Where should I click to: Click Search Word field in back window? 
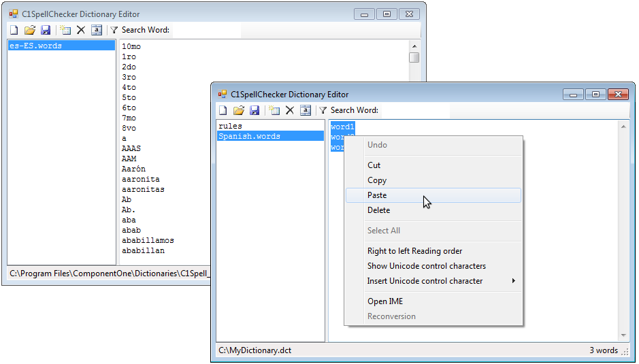[x=207, y=30]
